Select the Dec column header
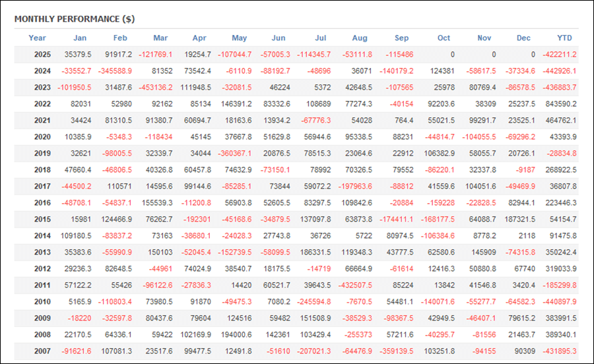The image size is (594, 364). pyautogui.click(x=525, y=38)
